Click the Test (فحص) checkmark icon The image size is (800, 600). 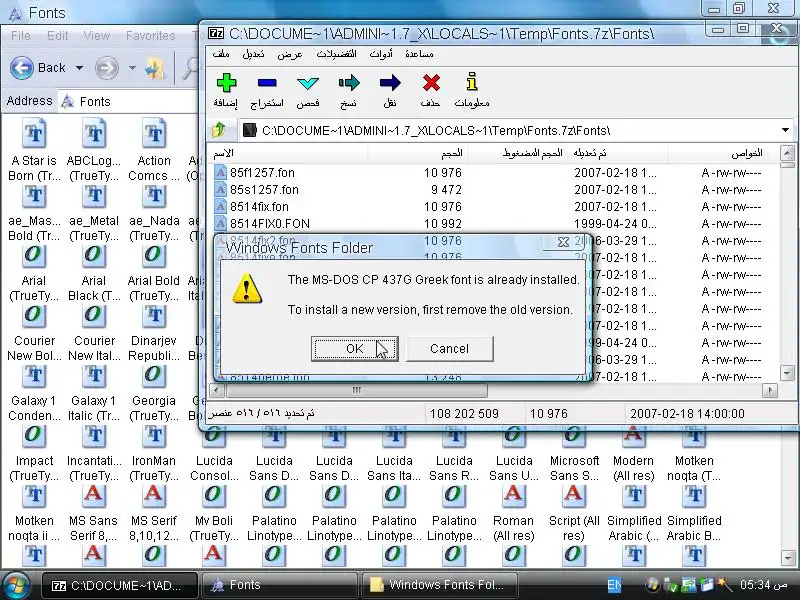(308, 83)
